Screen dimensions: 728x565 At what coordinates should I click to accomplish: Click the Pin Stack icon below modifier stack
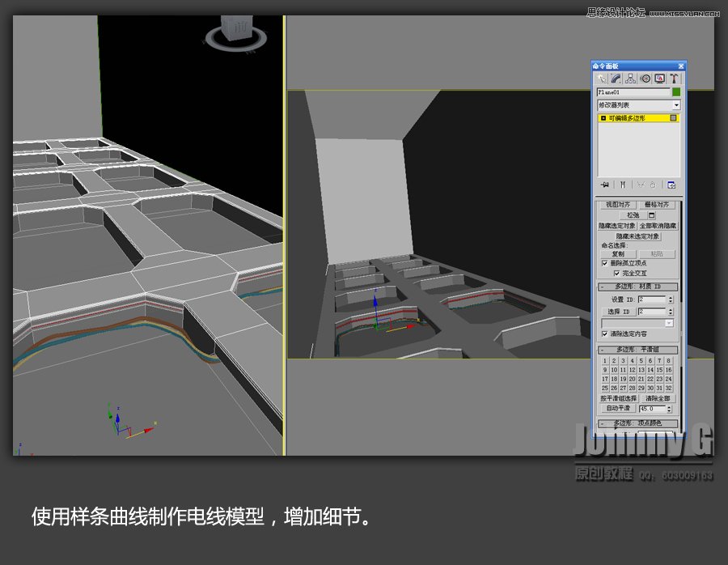click(x=604, y=183)
